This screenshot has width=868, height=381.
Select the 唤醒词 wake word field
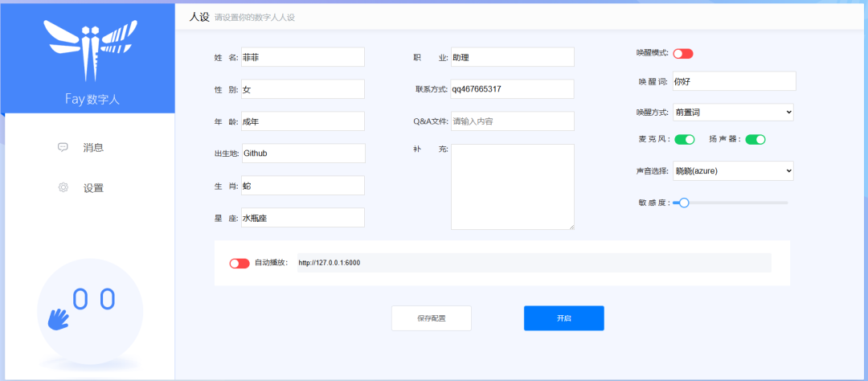(733, 81)
